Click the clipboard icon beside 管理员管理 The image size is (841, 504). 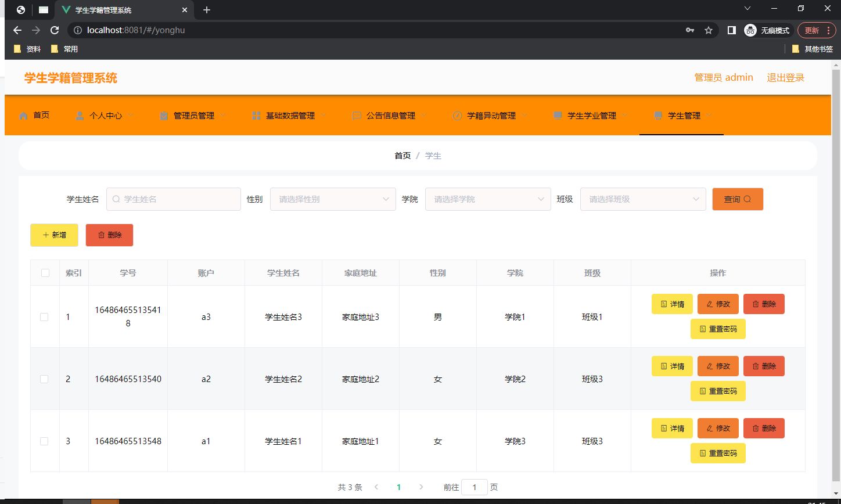164,116
